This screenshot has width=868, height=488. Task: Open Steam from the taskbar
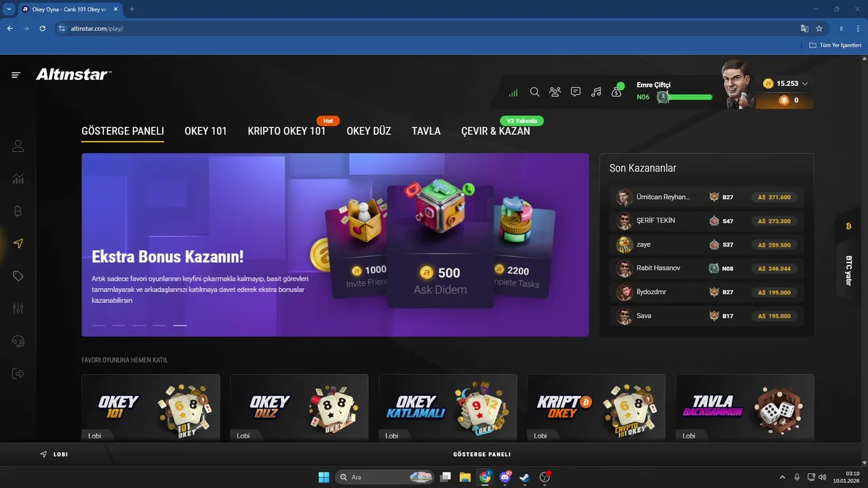[x=524, y=477]
